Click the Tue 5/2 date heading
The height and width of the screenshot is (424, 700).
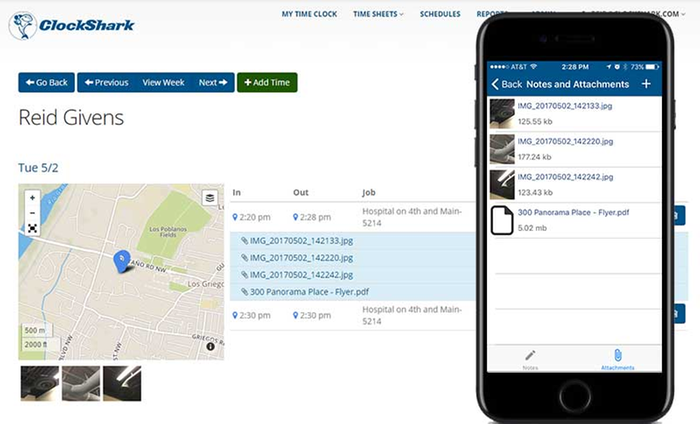pyautogui.click(x=38, y=168)
